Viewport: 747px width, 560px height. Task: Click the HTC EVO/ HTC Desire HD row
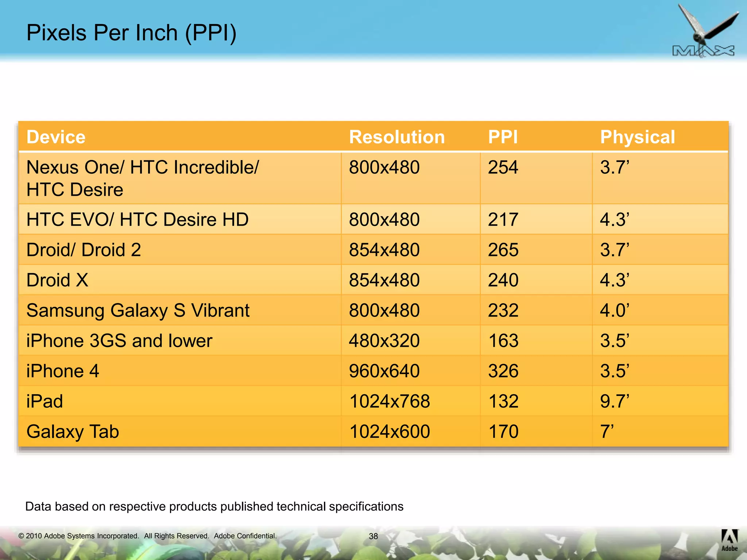click(137, 219)
